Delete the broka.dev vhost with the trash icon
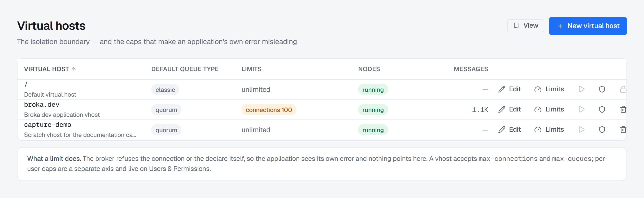 pos(623,109)
